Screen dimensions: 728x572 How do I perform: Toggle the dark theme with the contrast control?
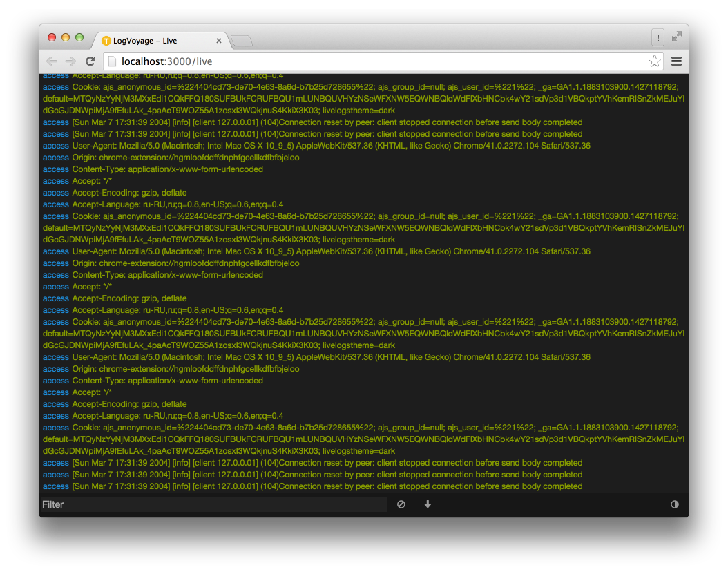tap(674, 504)
